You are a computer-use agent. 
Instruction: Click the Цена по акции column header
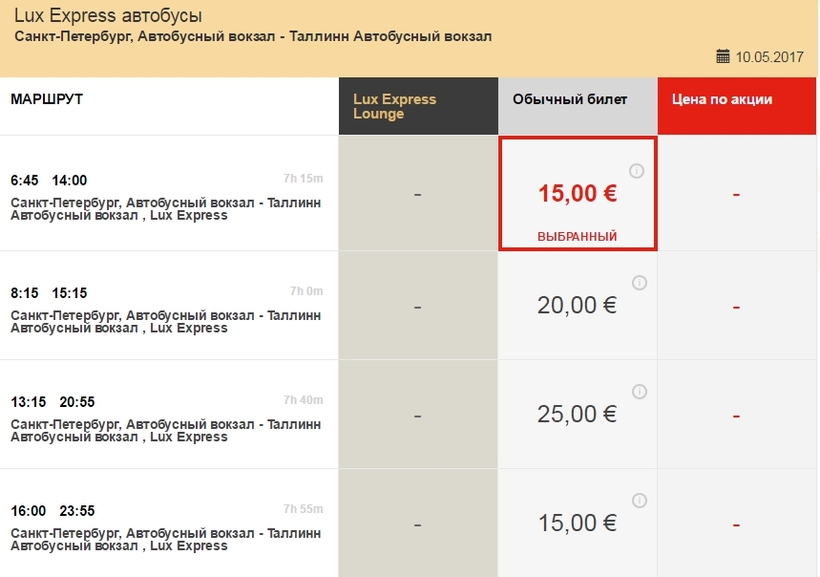(737, 106)
